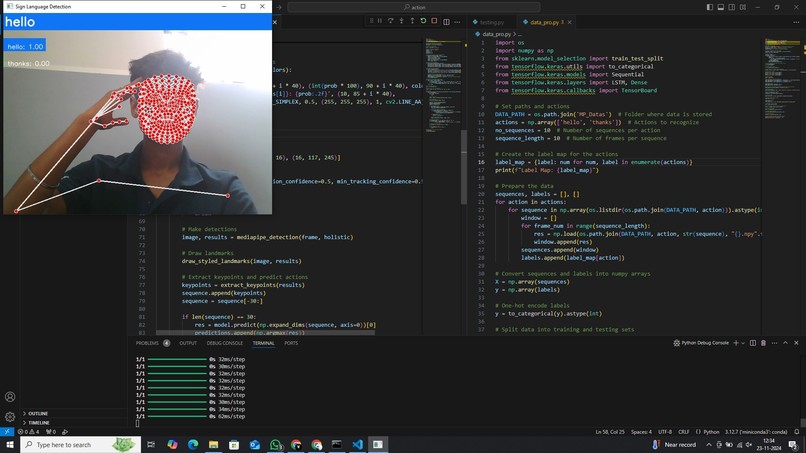This screenshot has width=806, height=453.
Task: Stop debugging with the red square icon
Action: tap(434, 21)
